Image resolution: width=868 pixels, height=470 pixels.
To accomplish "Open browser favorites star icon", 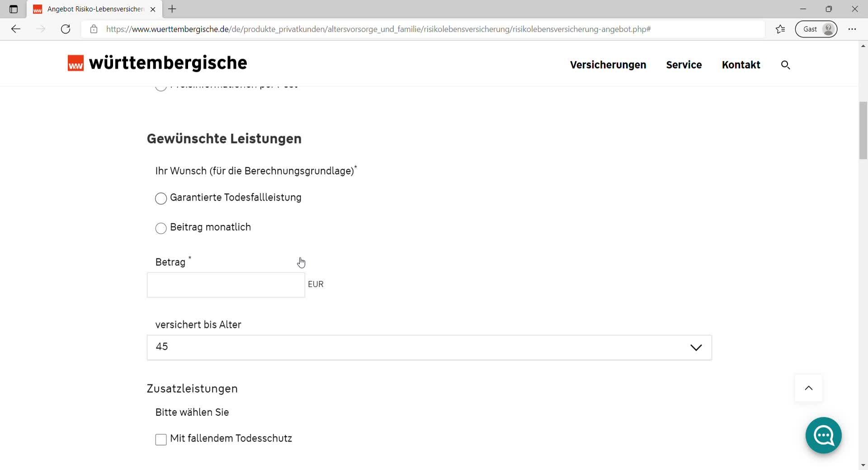I will pyautogui.click(x=780, y=29).
